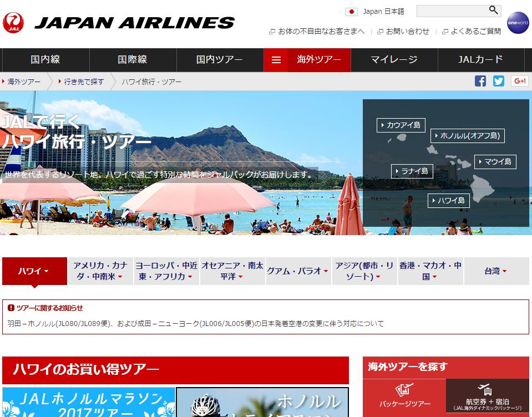The image size is (532, 417).
Task: Select マウイ島 on the map
Action: [495, 162]
